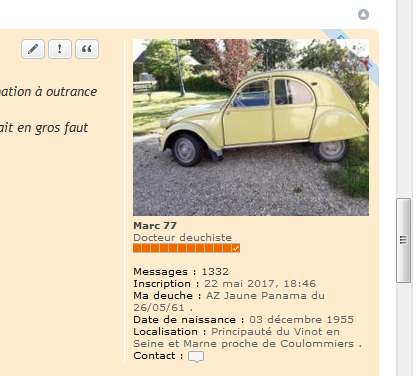Select the inscription date 22 mai 2017
Screen dimensions: 417x376
[x=239, y=284]
